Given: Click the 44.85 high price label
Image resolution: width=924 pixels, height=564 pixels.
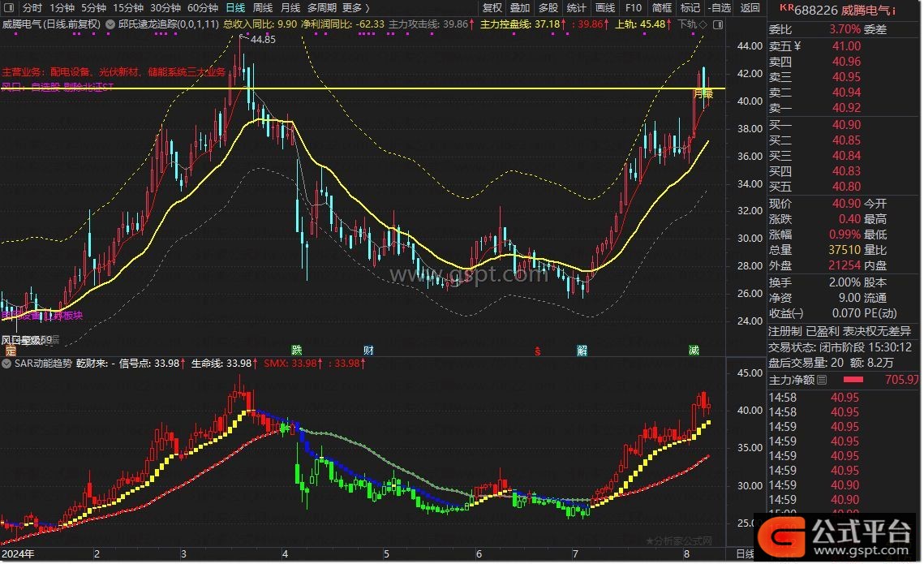Looking at the screenshot, I should (x=263, y=40).
